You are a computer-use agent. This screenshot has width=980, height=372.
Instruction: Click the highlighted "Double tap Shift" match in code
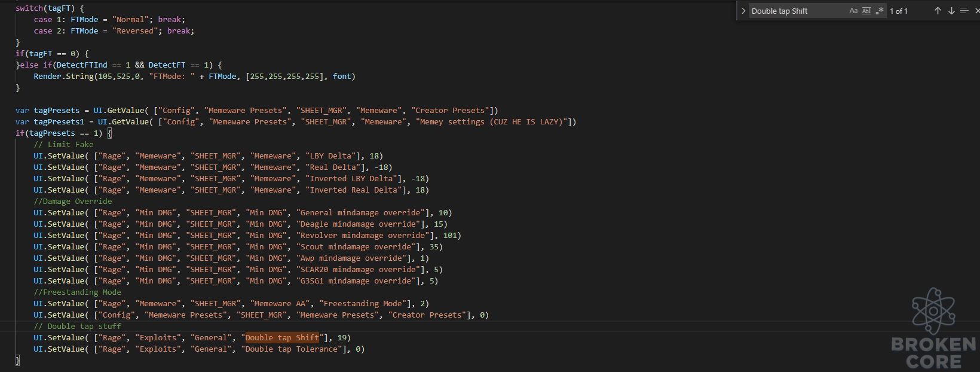282,338
